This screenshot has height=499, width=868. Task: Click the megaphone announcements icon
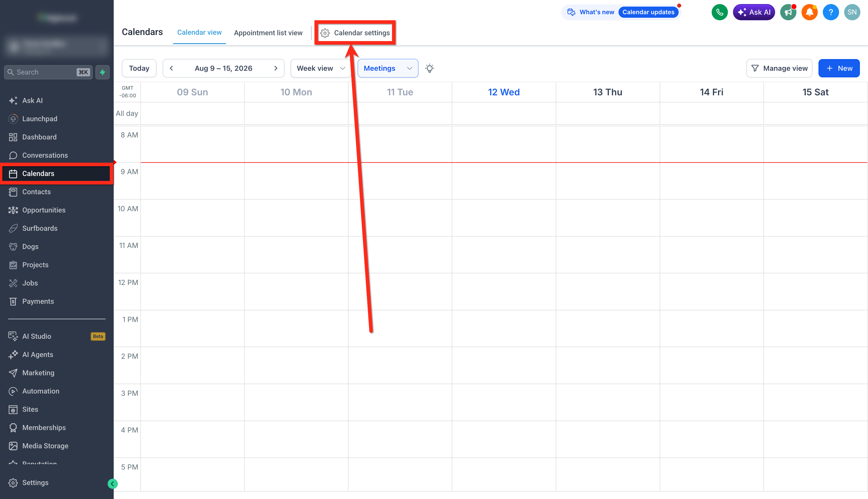pyautogui.click(x=788, y=12)
